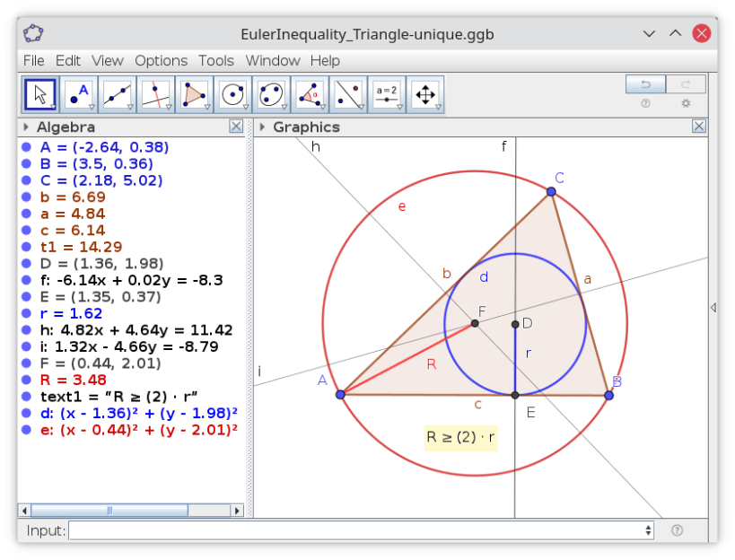This screenshot has height=560, width=735.
Task: Open the Help menu
Action: 325,60
